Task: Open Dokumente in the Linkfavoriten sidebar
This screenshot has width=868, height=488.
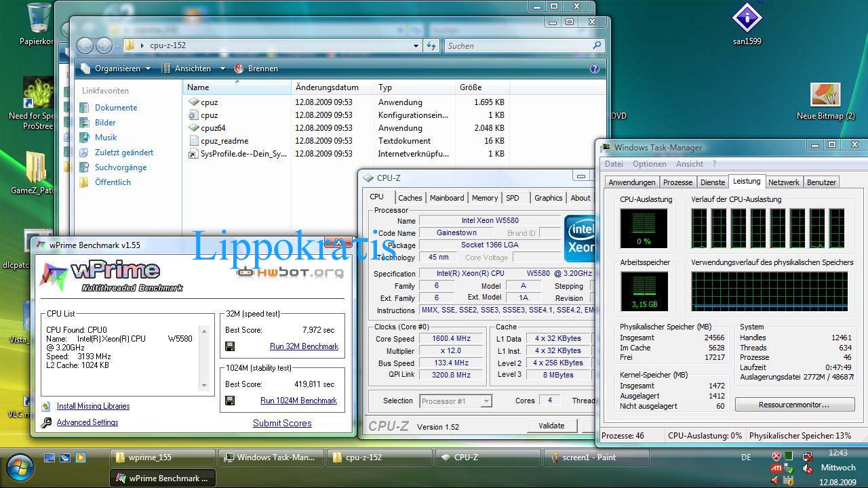Action: pos(116,108)
